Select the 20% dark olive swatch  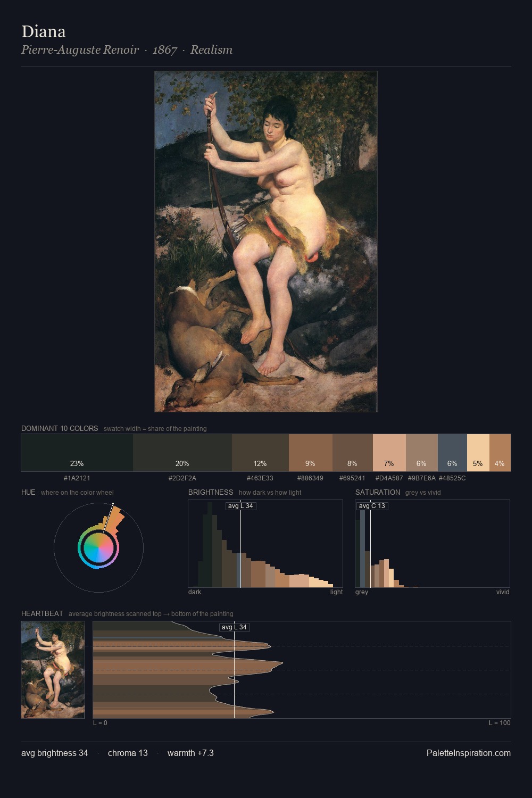pos(182,453)
